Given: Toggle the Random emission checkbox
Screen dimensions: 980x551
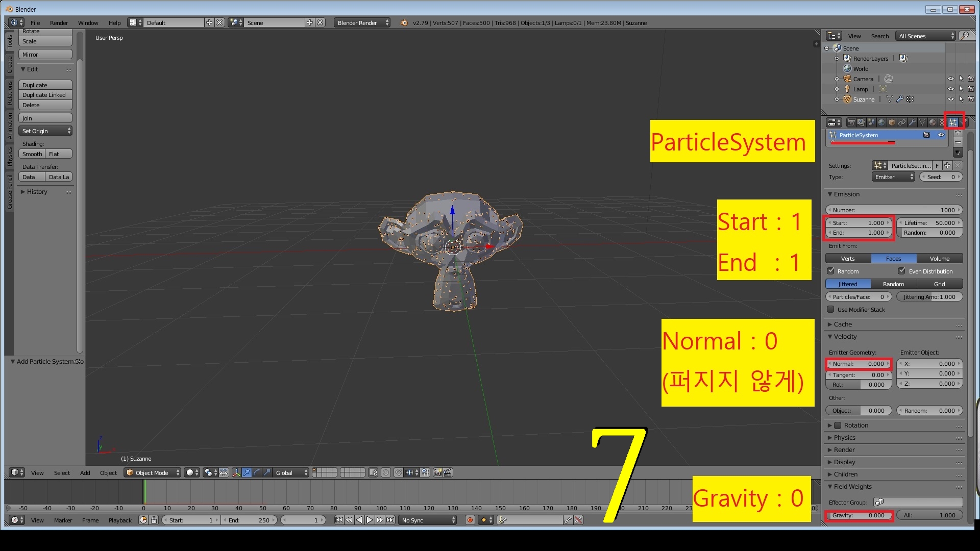Looking at the screenshot, I should [x=830, y=271].
